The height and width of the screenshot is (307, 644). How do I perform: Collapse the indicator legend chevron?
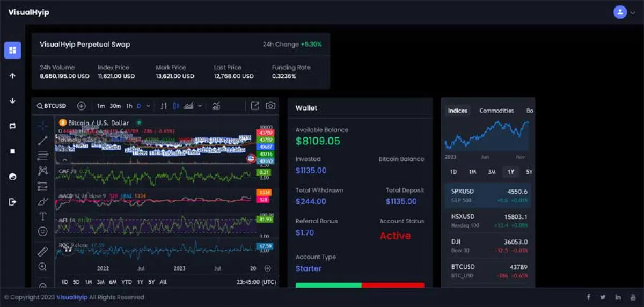pyautogui.click(x=65, y=159)
